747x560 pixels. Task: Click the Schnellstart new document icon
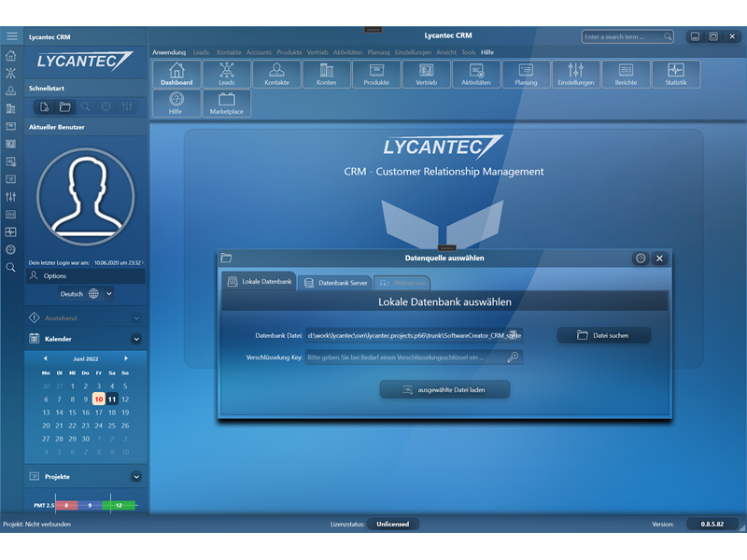point(44,106)
